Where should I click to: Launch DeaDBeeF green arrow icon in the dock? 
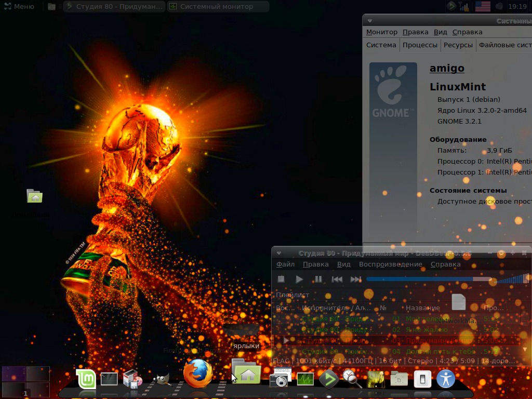(328, 379)
